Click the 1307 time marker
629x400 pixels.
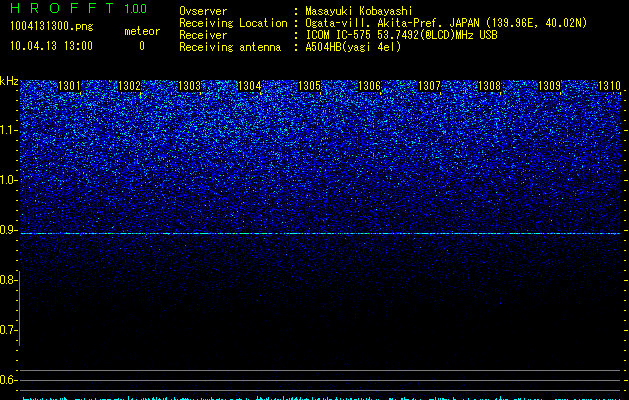click(430, 86)
